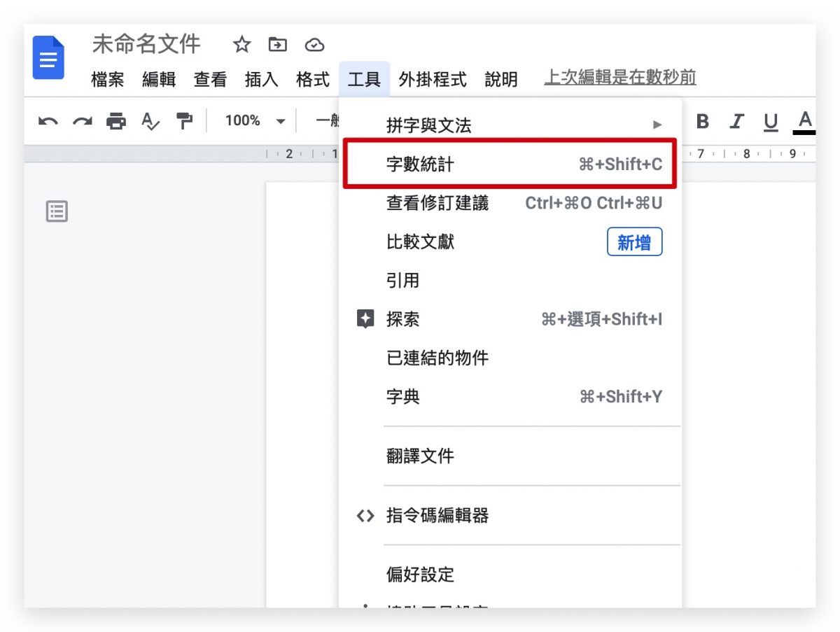Show the document outline icon
840x632 pixels.
(57, 211)
